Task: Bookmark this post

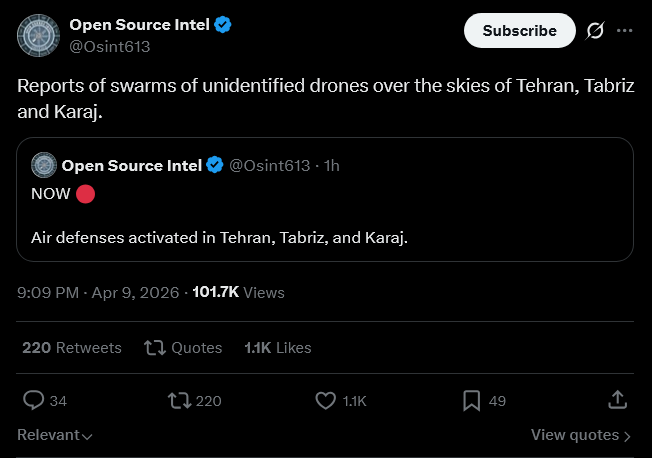Action: pyautogui.click(x=472, y=401)
